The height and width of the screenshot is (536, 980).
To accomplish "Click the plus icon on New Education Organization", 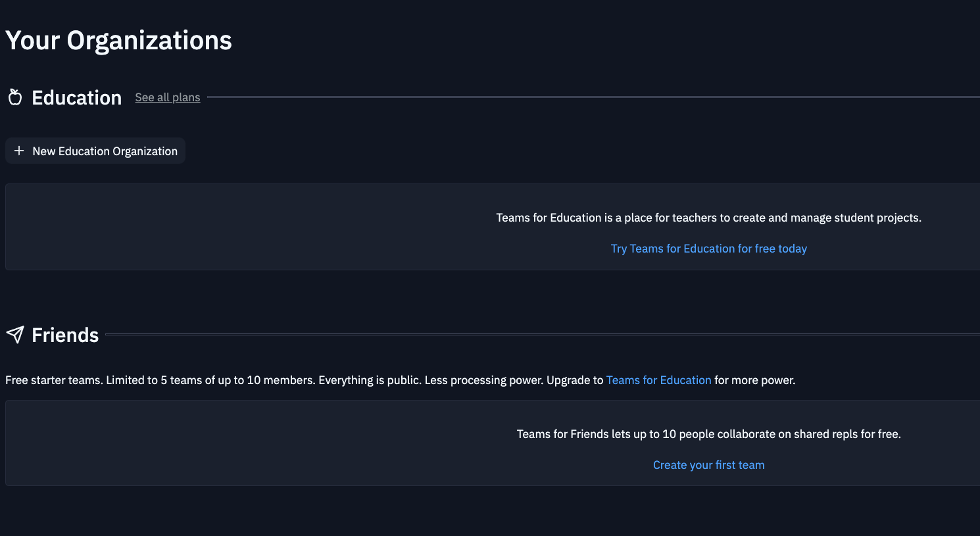I will tap(19, 151).
